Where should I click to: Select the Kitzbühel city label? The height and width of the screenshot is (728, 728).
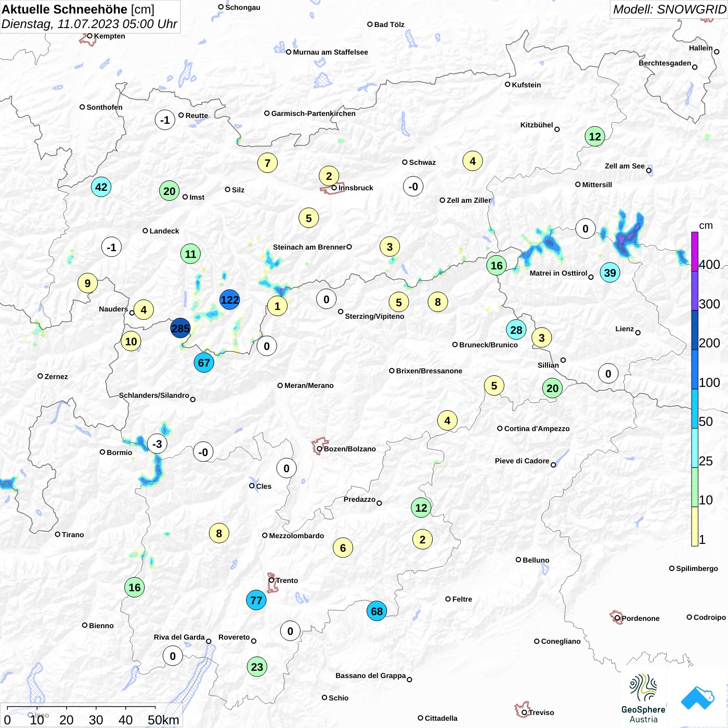[x=537, y=125]
